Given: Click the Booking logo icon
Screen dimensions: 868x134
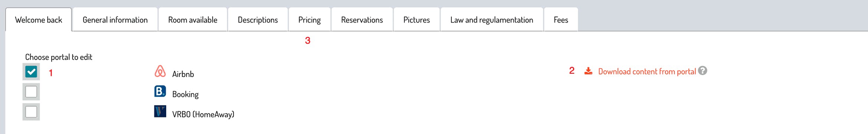Looking at the screenshot, I should tap(160, 91).
